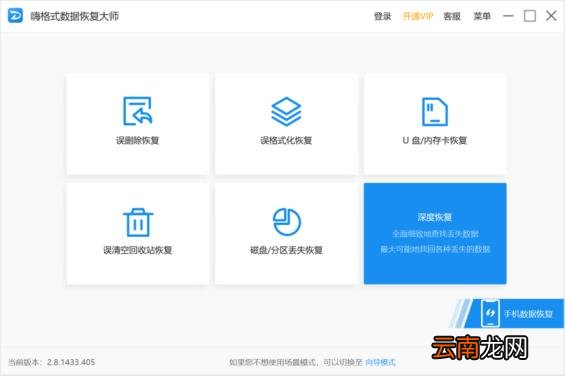Click the 误删除恢复 text label
The width and height of the screenshot is (565, 376).
(x=137, y=140)
